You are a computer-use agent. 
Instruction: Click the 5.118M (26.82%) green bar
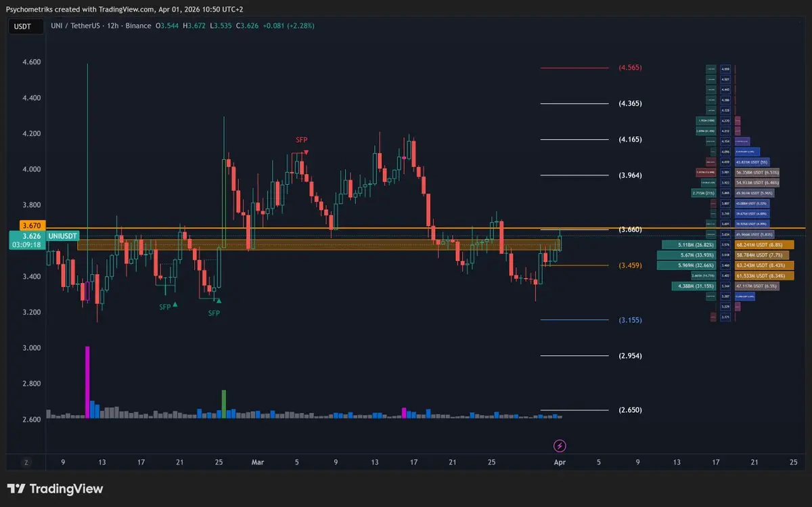click(x=690, y=244)
